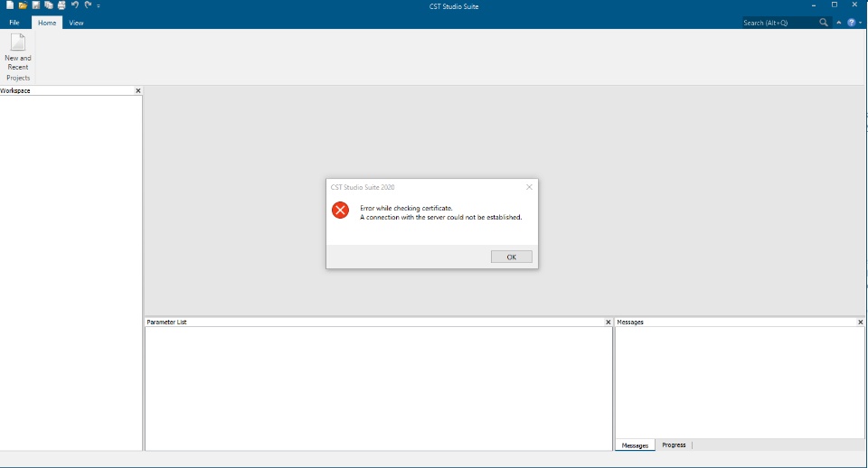868x468 pixels.
Task: Maximize the CST Studio Suite window
Action: 835,5
